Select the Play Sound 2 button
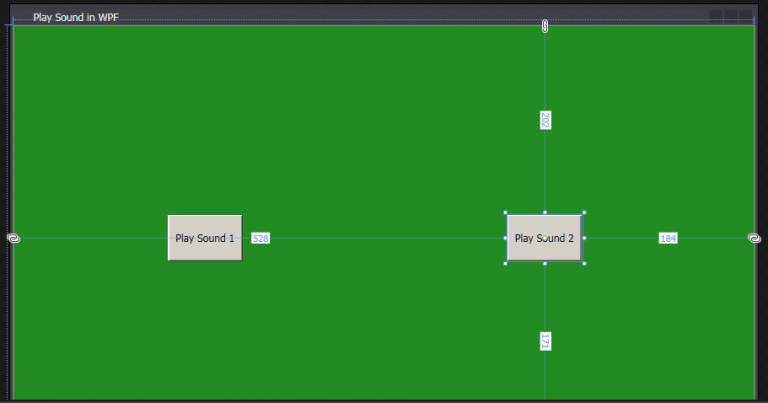 [x=544, y=238]
